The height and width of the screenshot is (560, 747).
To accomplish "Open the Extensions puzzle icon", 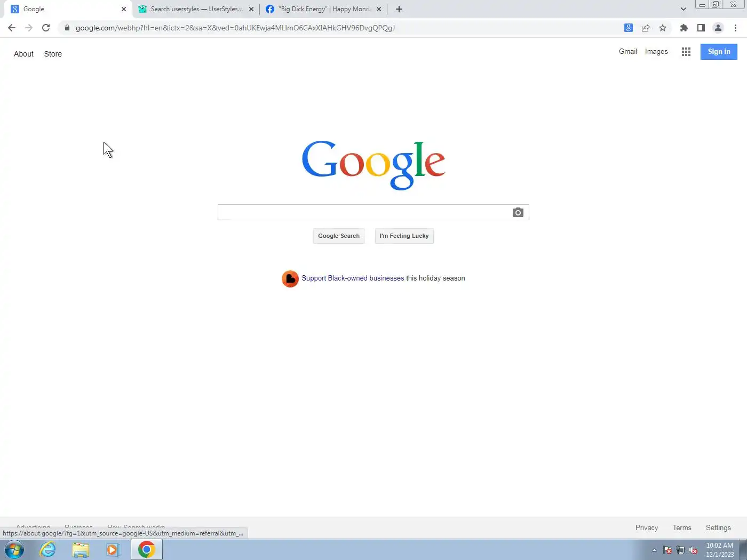I will pos(684,28).
